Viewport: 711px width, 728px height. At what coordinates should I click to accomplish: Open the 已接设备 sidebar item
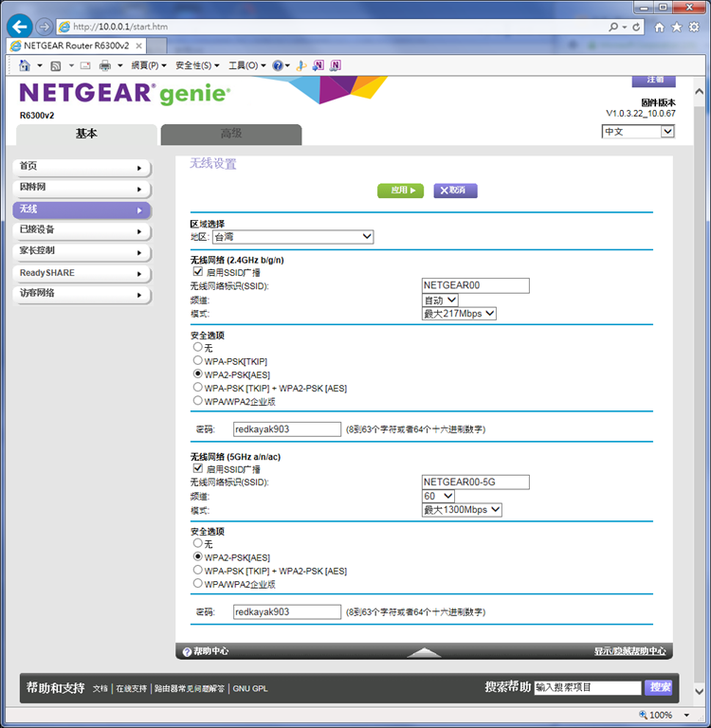[x=82, y=230]
